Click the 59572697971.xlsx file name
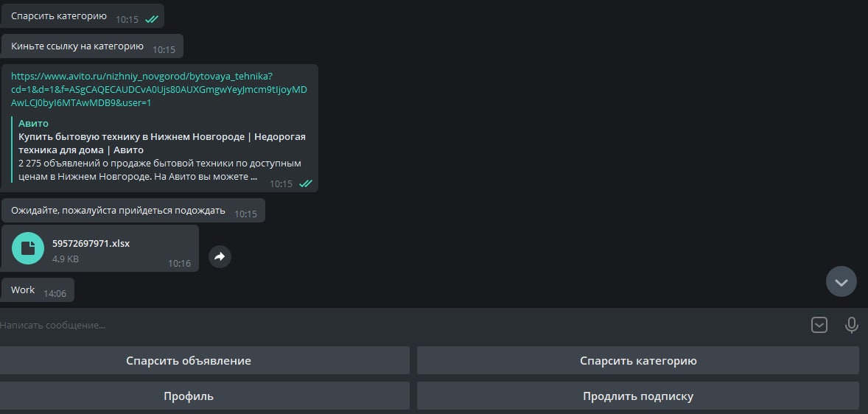Viewport: 868px width, 414px height. tap(91, 243)
